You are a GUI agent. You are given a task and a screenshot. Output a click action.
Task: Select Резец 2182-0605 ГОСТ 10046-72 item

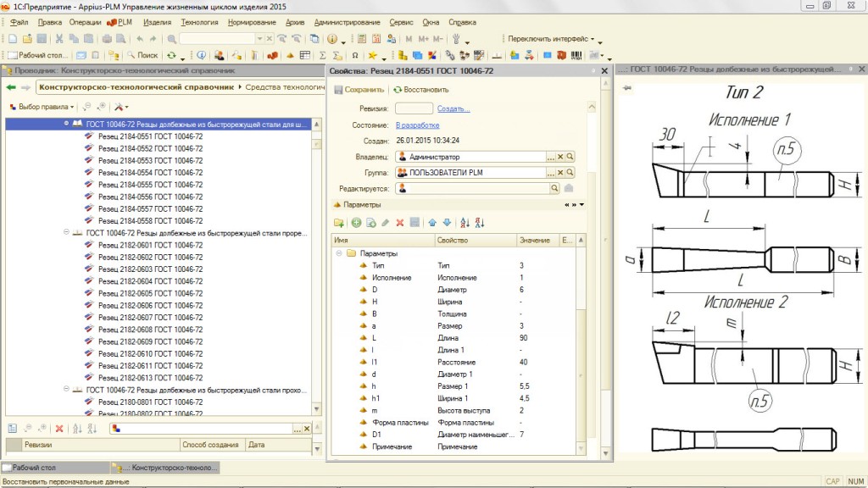click(150, 293)
